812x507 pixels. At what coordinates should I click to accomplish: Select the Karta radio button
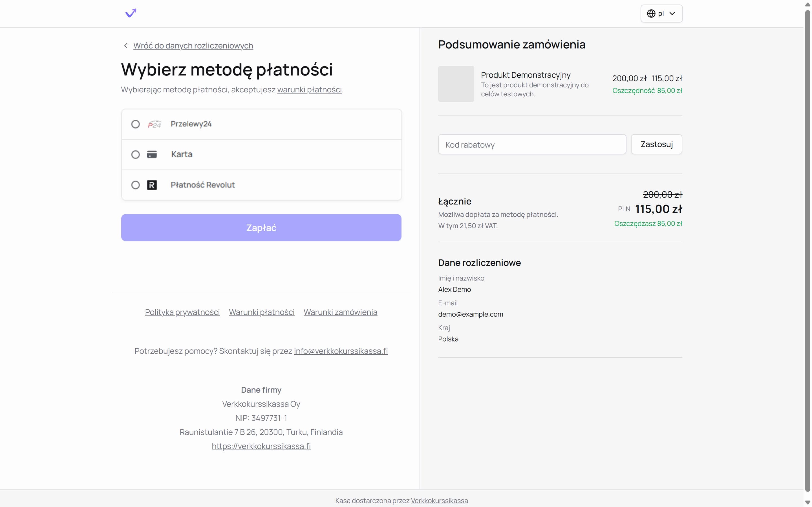pyautogui.click(x=136, y=155)
